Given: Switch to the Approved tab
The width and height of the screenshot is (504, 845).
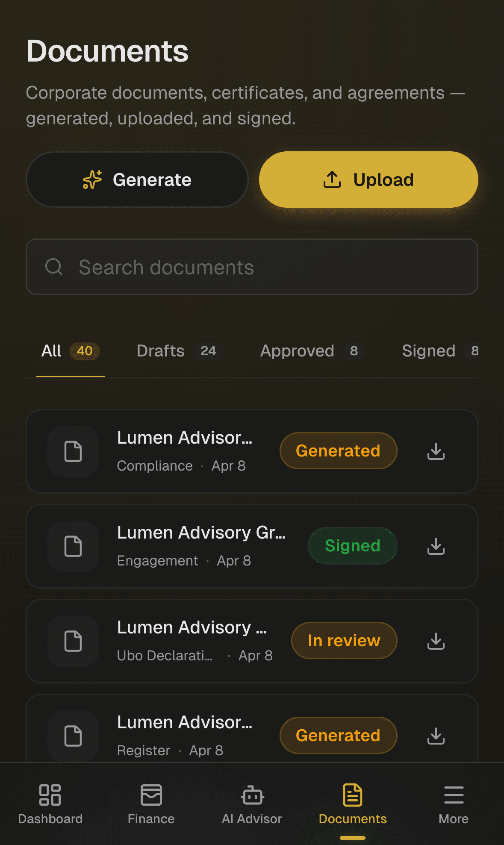Looking at the screenshot, I should [x=312, y=351].
